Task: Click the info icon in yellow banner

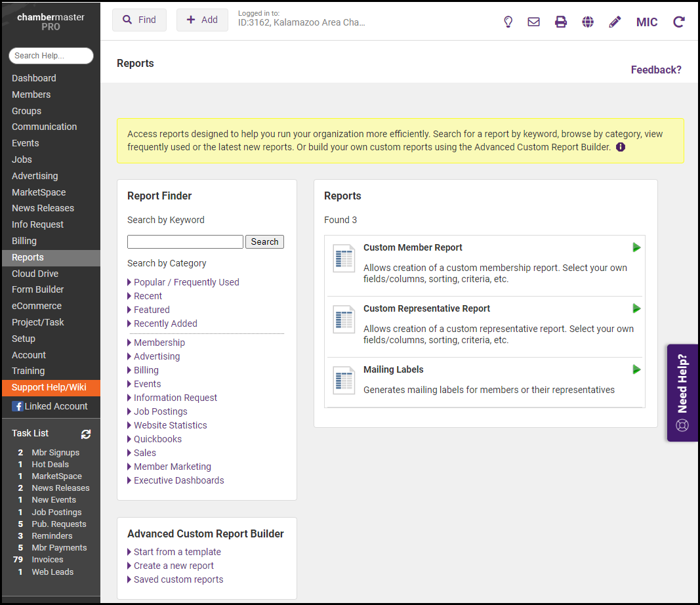Action: (621, 147)
